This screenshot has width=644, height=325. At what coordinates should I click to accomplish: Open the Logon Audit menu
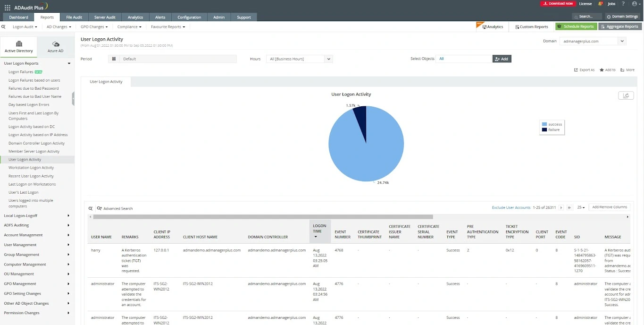[25, 27]
